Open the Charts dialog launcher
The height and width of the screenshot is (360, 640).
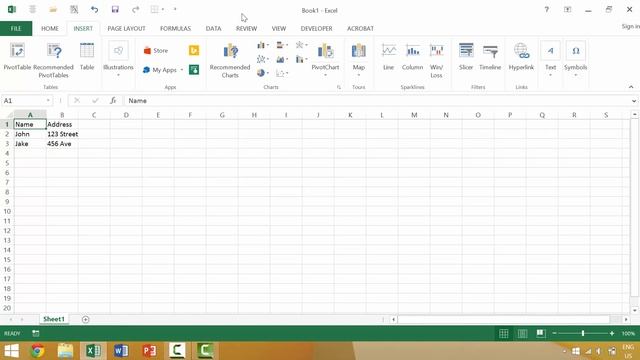tap(339, 87)
